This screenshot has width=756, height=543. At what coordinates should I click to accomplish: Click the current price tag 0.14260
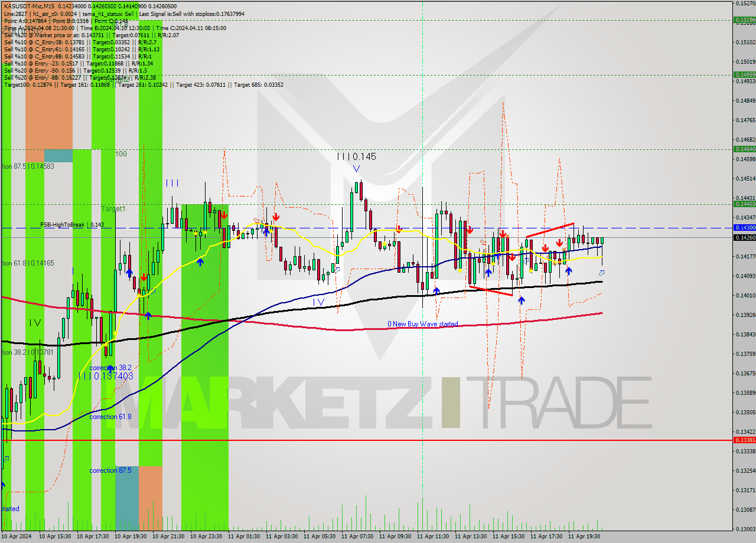click(x=744, y=237)
